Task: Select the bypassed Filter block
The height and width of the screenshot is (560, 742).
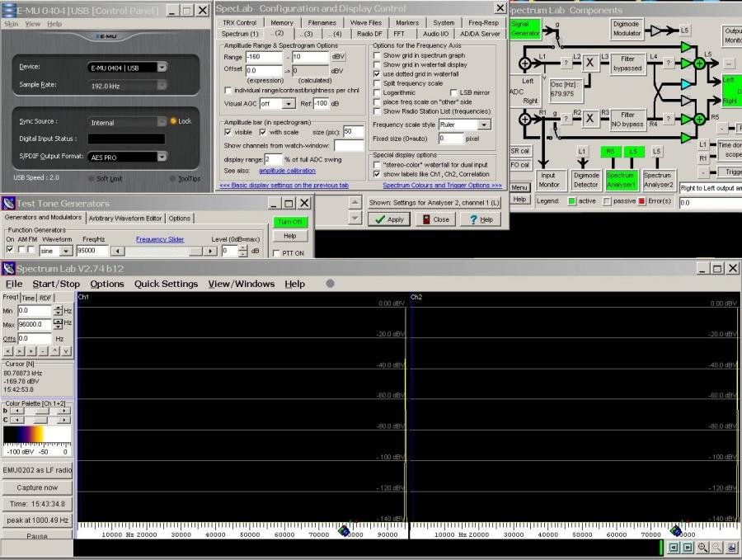Action: point(628,64)
